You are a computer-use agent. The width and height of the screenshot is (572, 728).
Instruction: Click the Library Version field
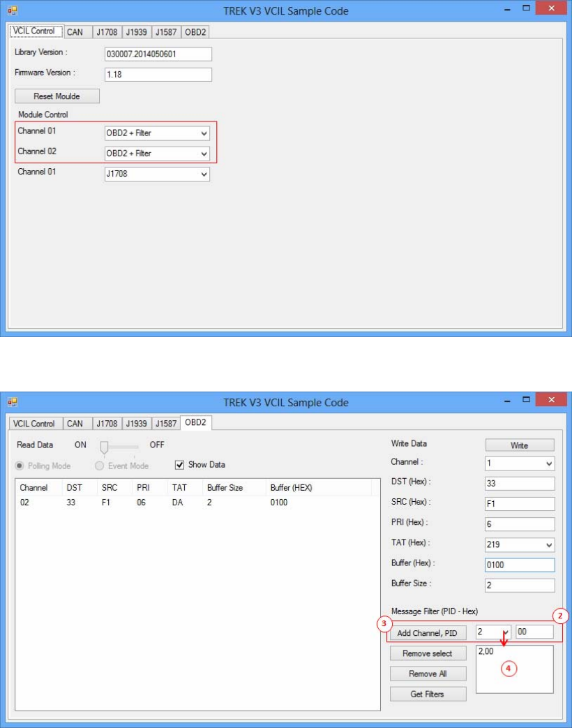pyautogui.click(x=158, y=54)
